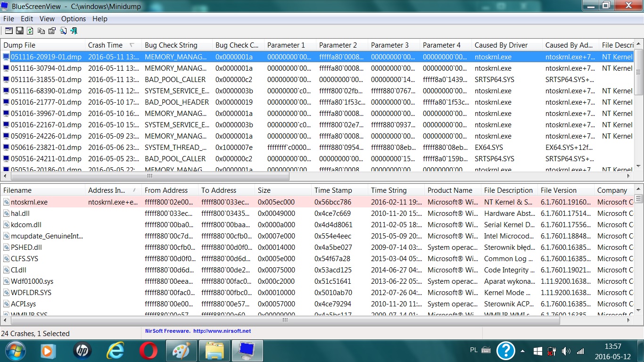644x362 pixels.
Task: Open File Explorer from the taskbar
Action: click(x=215, y=351)
